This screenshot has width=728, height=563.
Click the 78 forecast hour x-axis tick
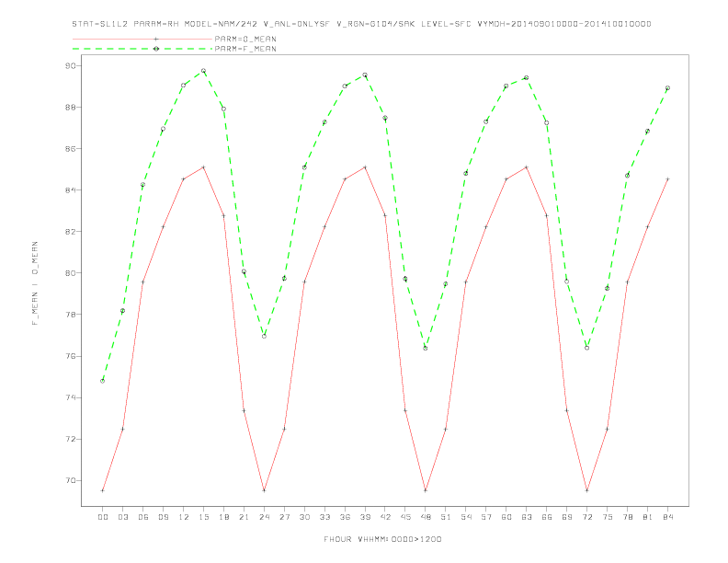(x=627, y=517)
